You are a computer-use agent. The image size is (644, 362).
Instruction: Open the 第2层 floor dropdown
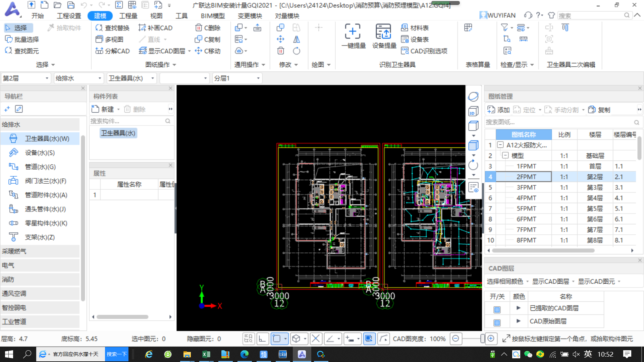coord(26,78)
